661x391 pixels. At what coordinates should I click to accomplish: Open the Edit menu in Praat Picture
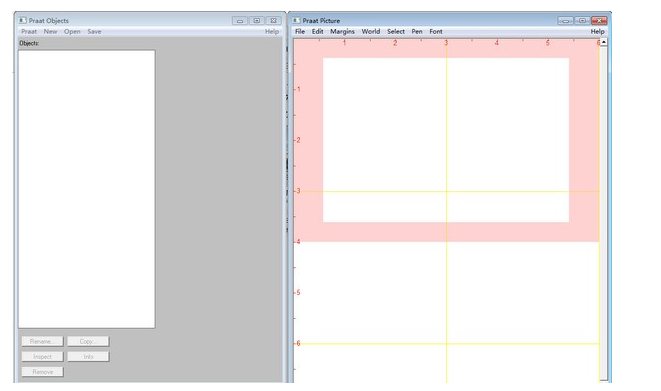[x=317, y=32]
